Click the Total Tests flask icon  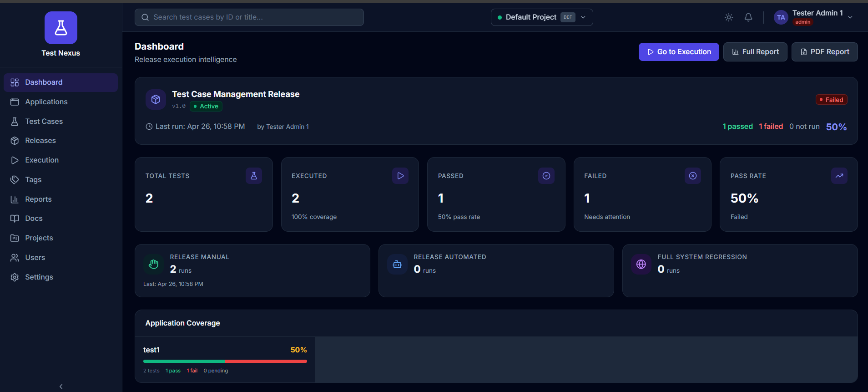[254, 176]
